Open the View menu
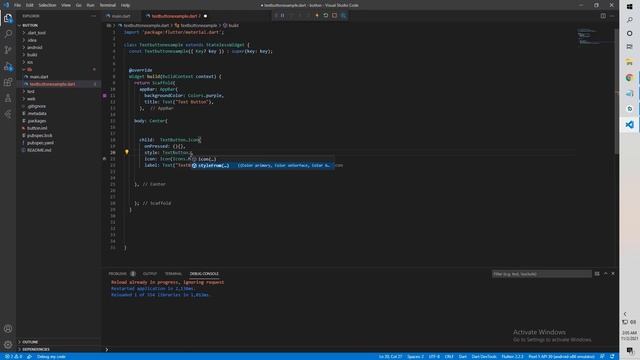This screenshot has width=640, height=360. click(66, 5)
